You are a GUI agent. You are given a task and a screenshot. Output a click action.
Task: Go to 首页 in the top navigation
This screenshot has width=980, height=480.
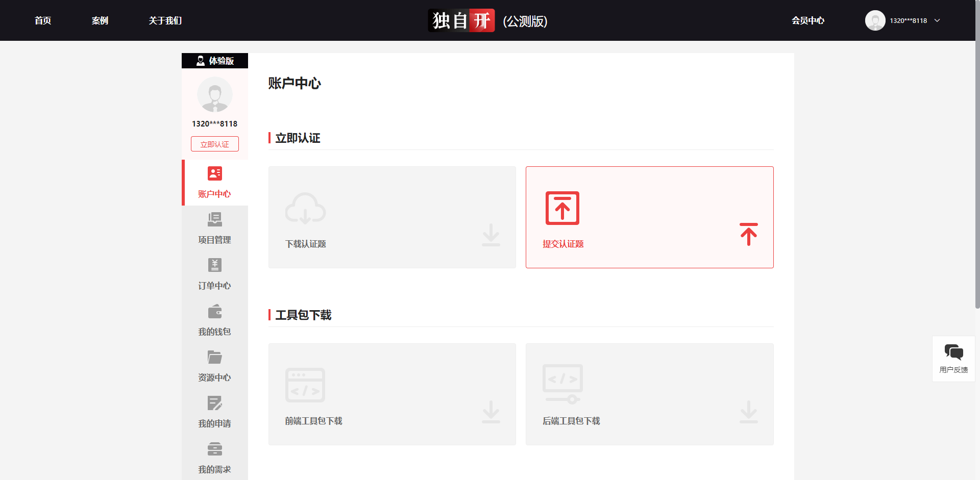pyautogui.click(x=43, y=20)
